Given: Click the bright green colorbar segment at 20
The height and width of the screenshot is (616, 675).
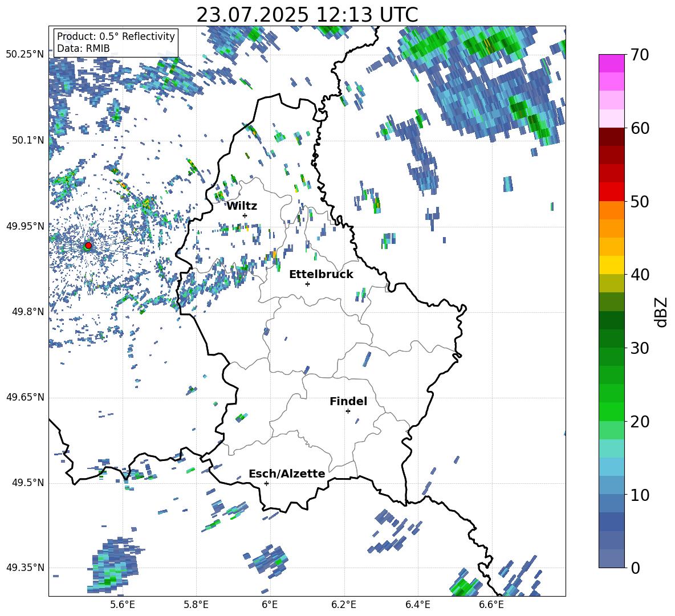Looking at the screenshot, I should point(611,411).
